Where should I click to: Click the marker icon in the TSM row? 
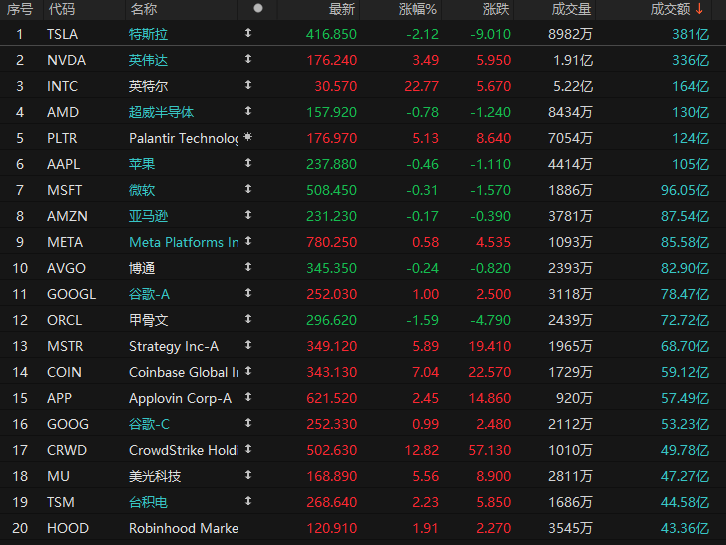[248, 501]
